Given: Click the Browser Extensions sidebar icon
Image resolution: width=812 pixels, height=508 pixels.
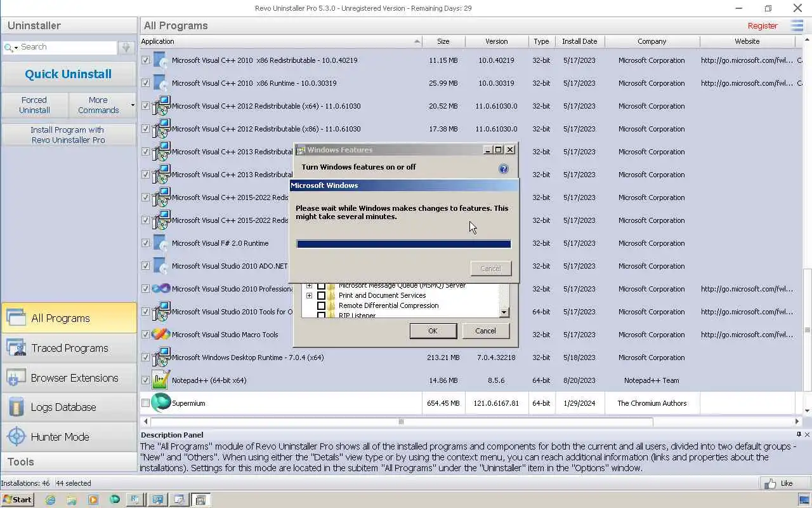Looking at the screenshot, I should pyautogui.click(x=16, y=377).
